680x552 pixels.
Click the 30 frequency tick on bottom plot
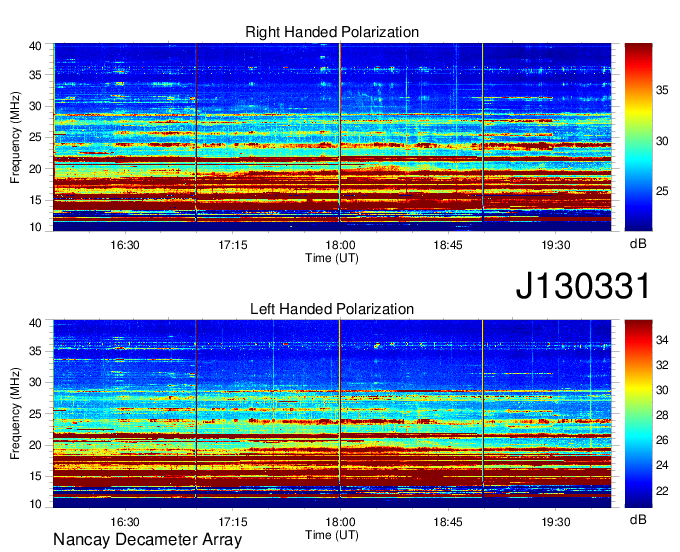(x=35, y=382)
